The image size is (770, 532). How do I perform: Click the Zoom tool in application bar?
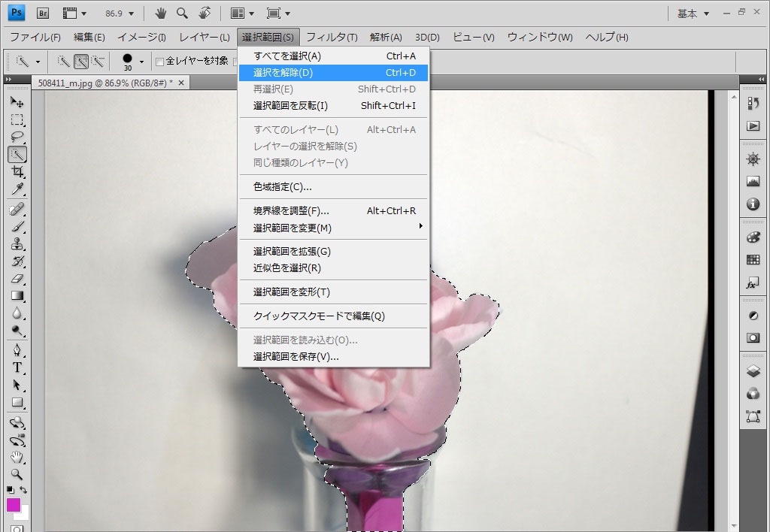(182, 14)
